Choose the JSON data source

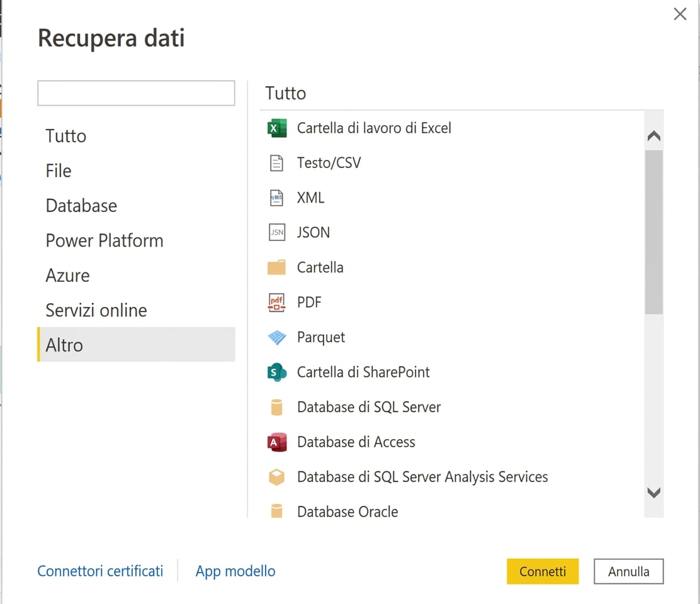[x=313, y=232]
